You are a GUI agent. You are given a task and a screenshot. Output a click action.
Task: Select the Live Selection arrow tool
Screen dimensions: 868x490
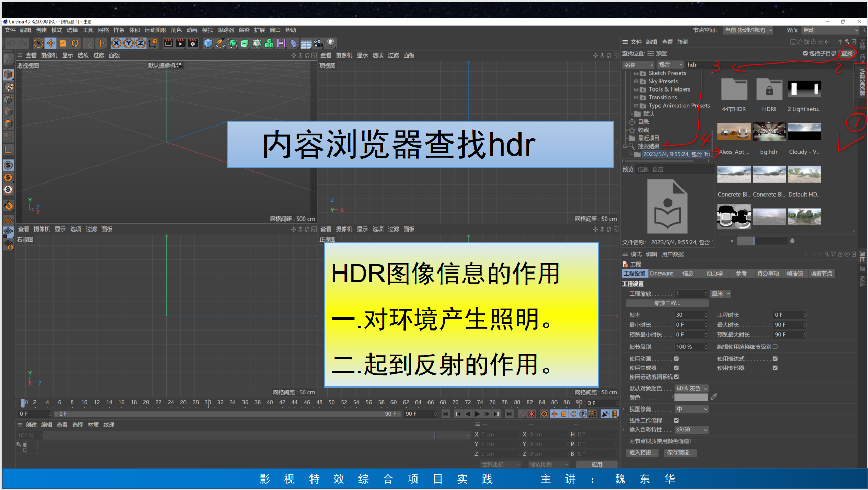point(38,43)
